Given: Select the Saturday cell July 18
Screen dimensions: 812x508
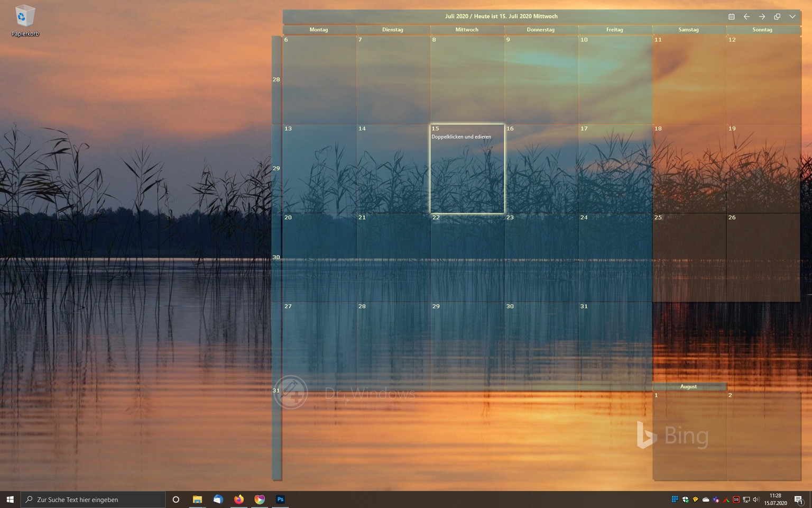Looking at the screenshot, I should (689, 169).
